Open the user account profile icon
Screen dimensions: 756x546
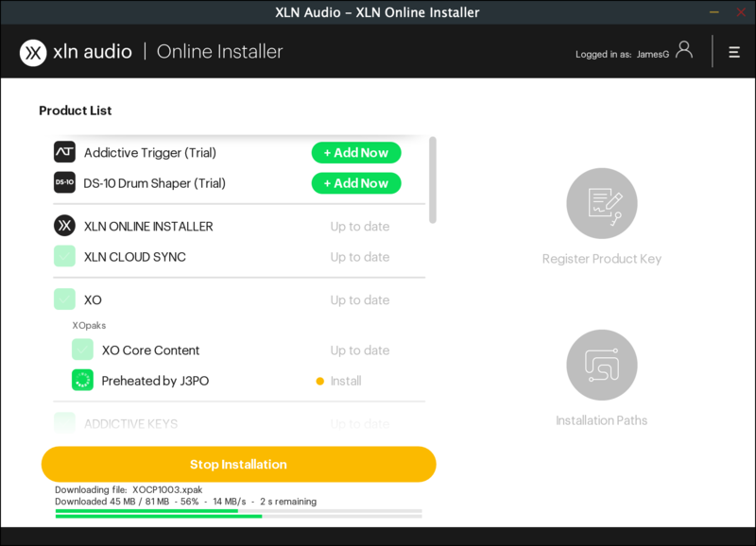point(683,50)
